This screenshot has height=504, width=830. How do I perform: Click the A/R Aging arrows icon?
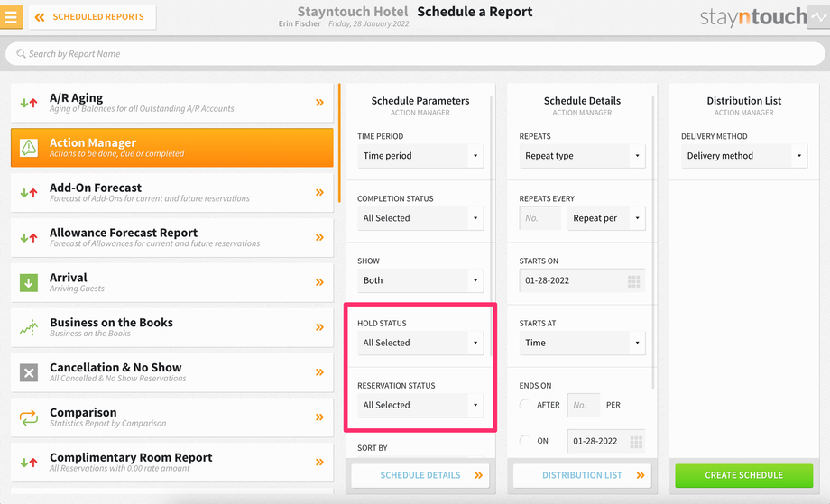[29, 103]
